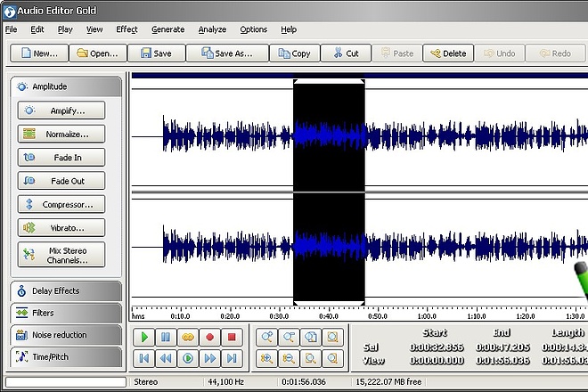Click the view start value 0:00:00.000

click(x=437, y=361)
